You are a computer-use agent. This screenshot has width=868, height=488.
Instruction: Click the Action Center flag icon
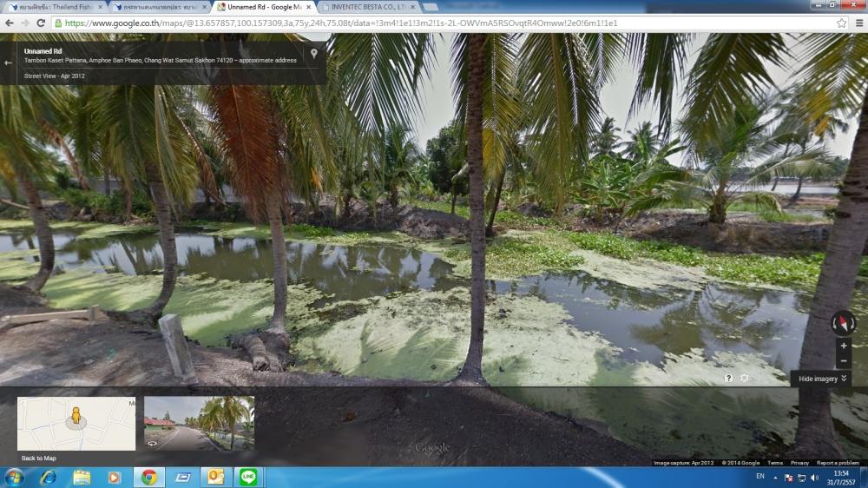click(x=789, y=478)
